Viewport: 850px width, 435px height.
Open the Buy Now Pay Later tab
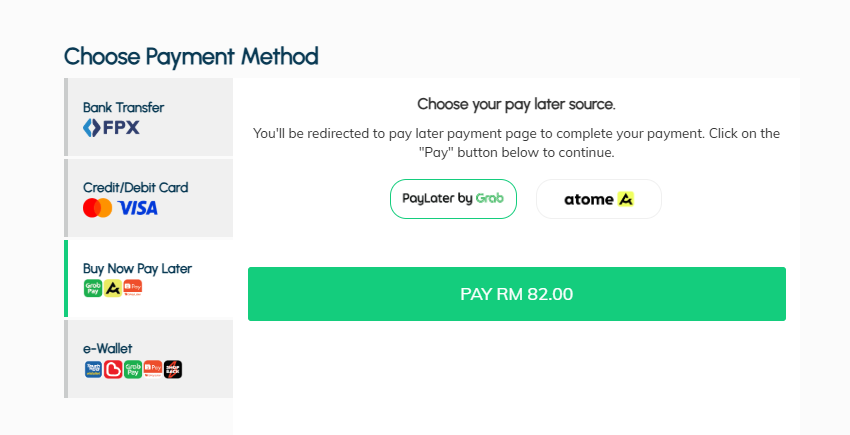click(x=149, y=279)
